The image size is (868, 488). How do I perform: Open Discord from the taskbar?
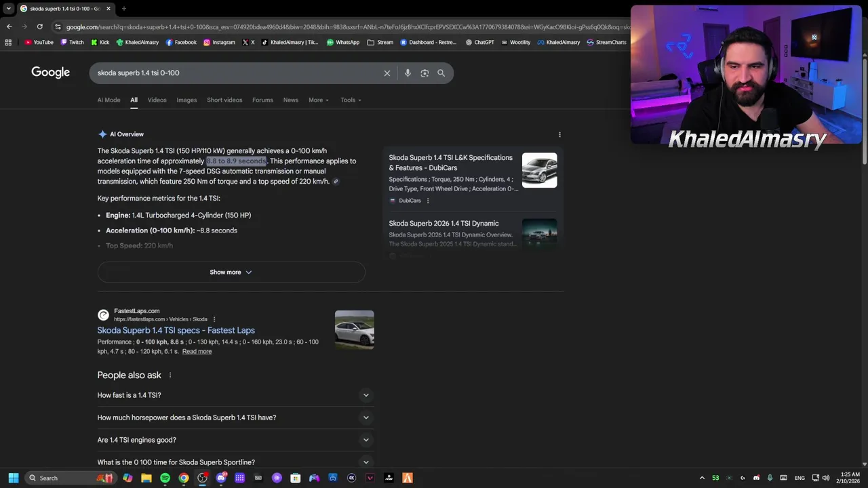221,478
